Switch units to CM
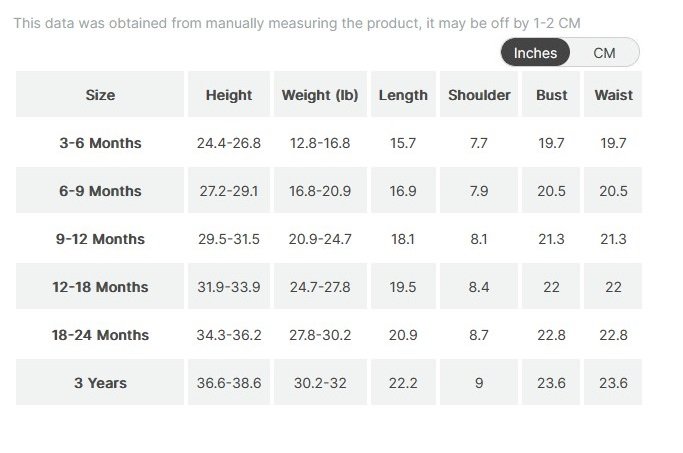 tap(604, 53)
